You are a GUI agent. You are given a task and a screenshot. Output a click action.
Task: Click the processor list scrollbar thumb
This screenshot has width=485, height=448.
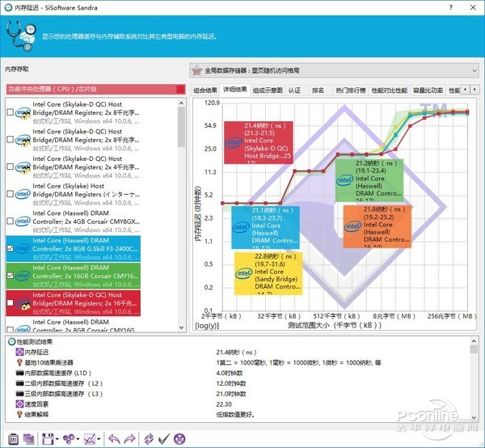[x=181, y=127]
